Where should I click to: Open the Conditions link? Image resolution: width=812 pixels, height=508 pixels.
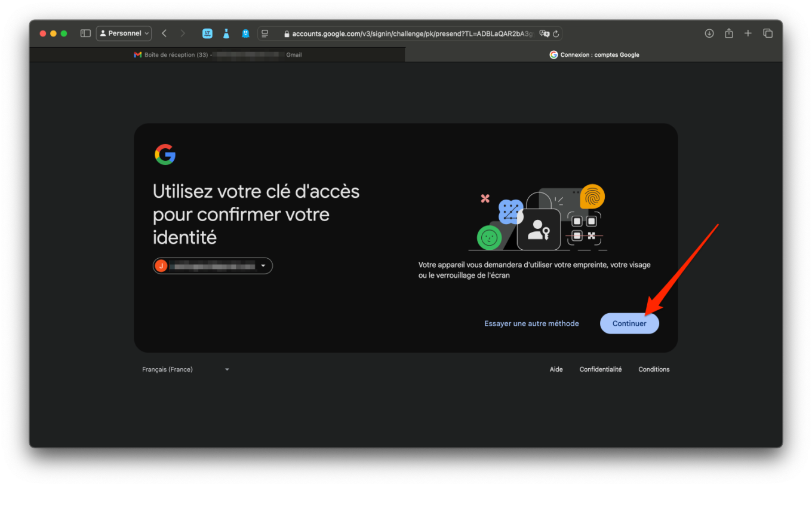(654, 369)
